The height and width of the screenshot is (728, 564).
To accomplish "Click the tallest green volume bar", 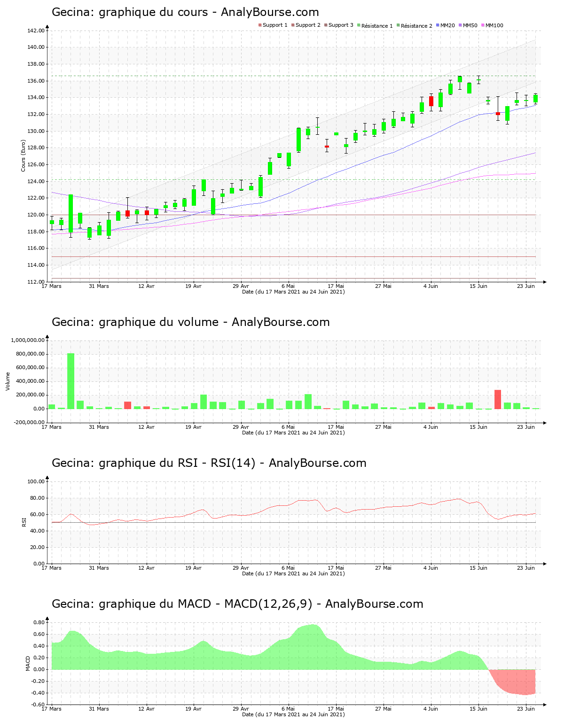I will [70, 381].
